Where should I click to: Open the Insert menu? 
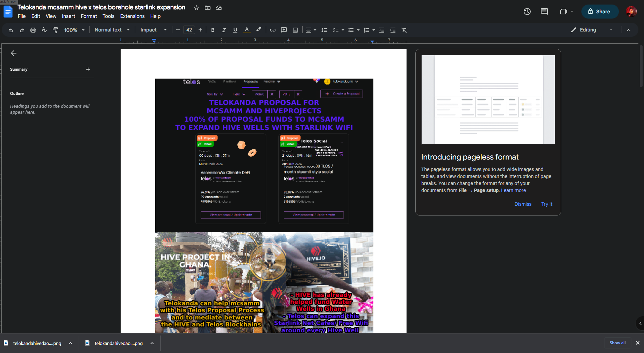pyautogui.click(x=69, y=16)
